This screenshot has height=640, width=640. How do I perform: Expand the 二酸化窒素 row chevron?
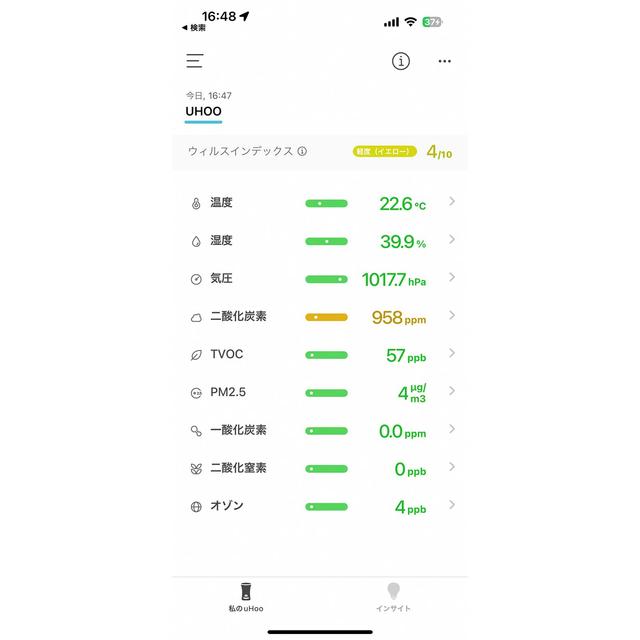coord(452,467)
